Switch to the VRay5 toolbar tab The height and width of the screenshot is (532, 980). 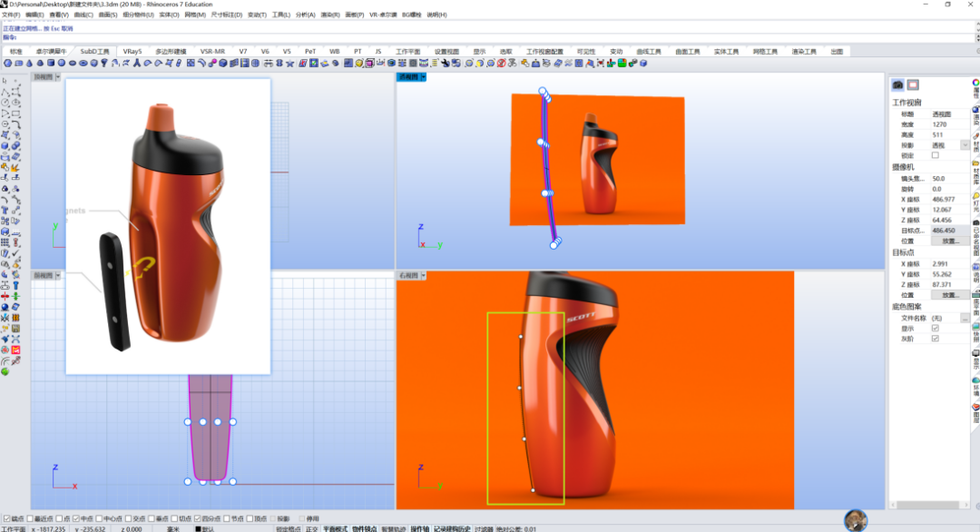pyautogui.click(x=132, y=51)
